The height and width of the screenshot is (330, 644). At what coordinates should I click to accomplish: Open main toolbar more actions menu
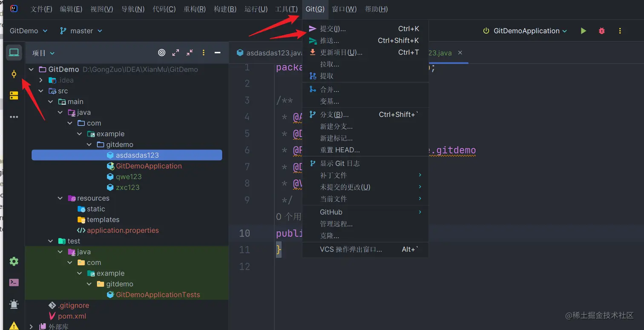pyautogui.click(x=620, y=31)
